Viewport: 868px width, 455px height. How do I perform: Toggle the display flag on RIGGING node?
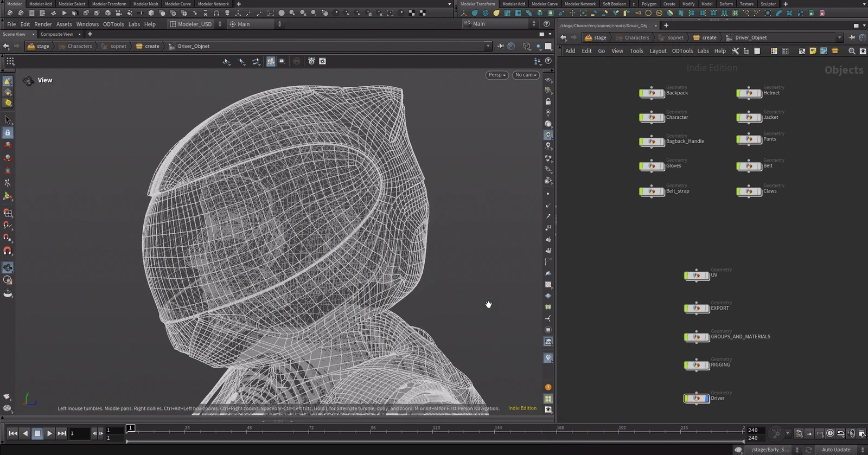click(707, 365)
